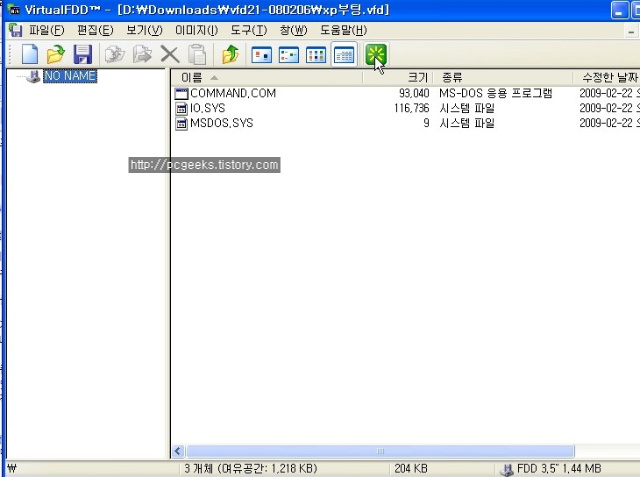The image size is (640, 477).
Task: Click the green star toolbar icon
Action: pyautogui.click(x=376, y=55)
